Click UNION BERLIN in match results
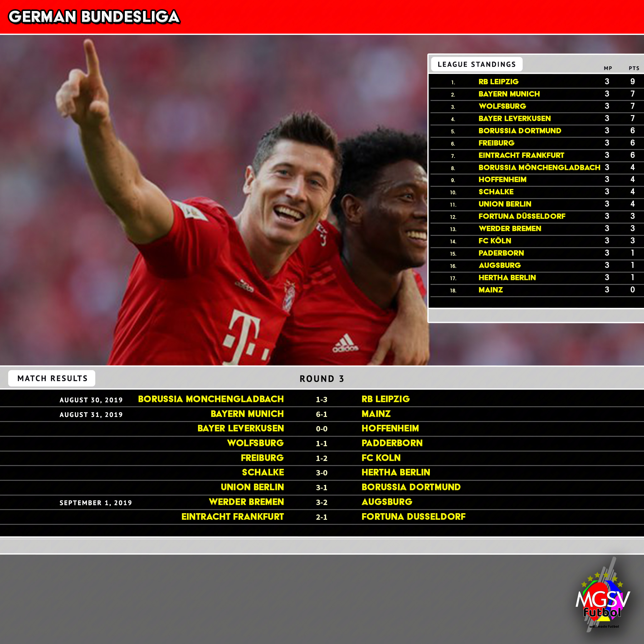This screenshot has height=644, width=644. click(x=252, y=487)
